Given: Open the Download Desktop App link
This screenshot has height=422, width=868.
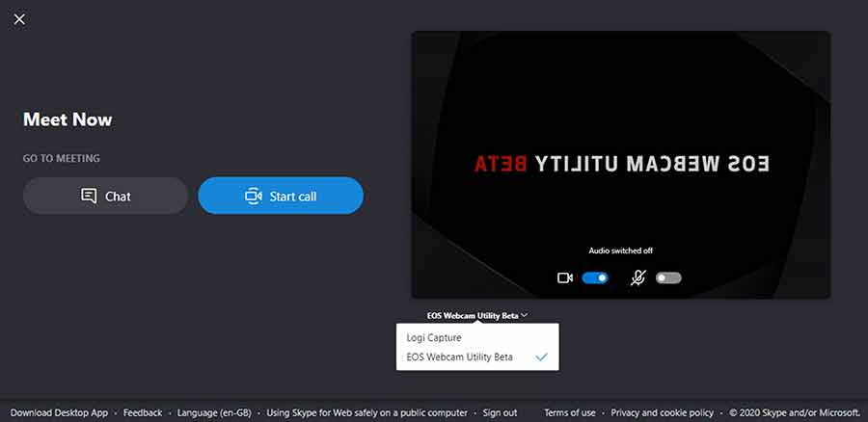Looking at the screenshot, I should pos(59,412).
